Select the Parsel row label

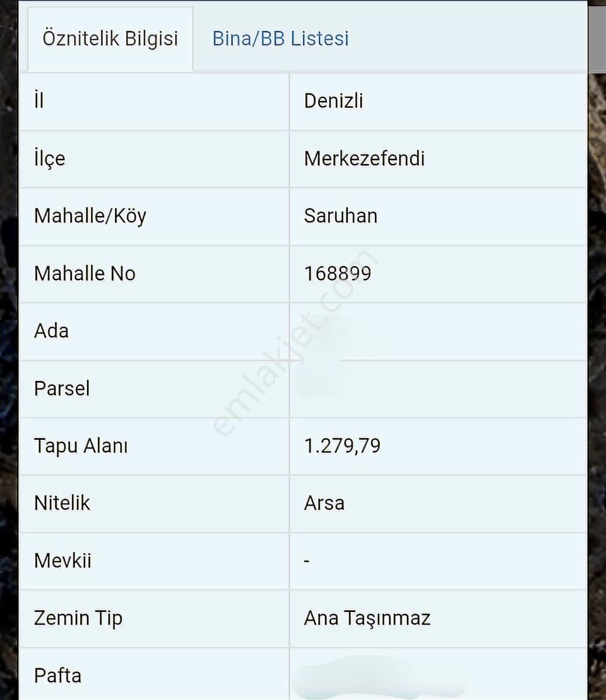tap(62, 388)
